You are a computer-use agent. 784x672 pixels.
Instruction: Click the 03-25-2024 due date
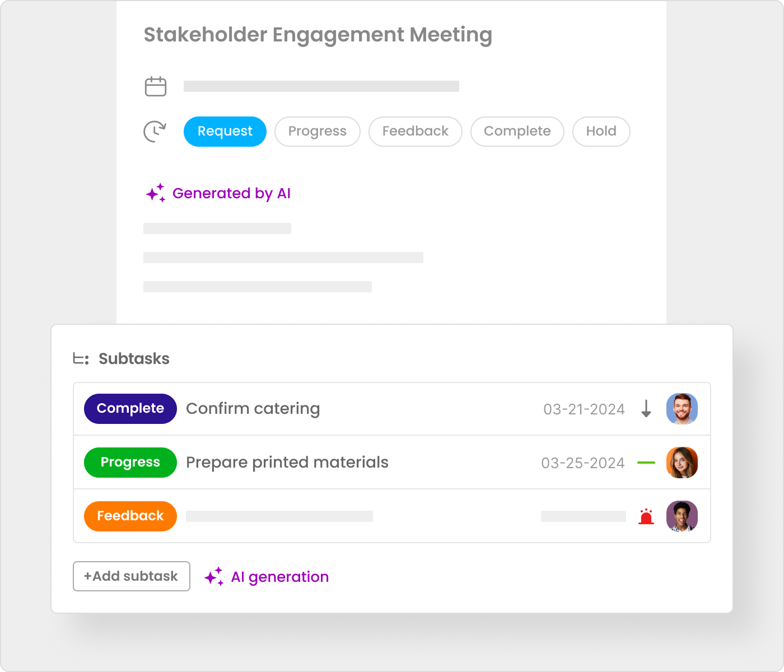(x=583, y=463)
